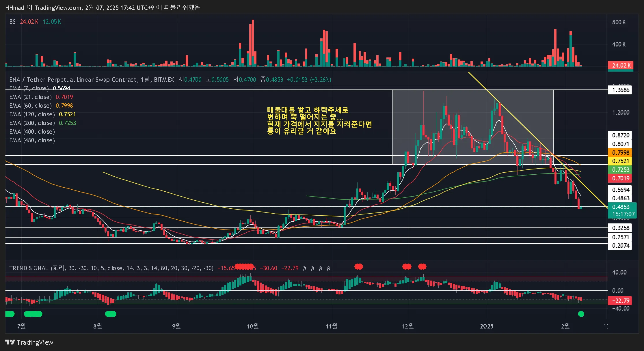Click the '9월' time axis label

tap(176, 326)
